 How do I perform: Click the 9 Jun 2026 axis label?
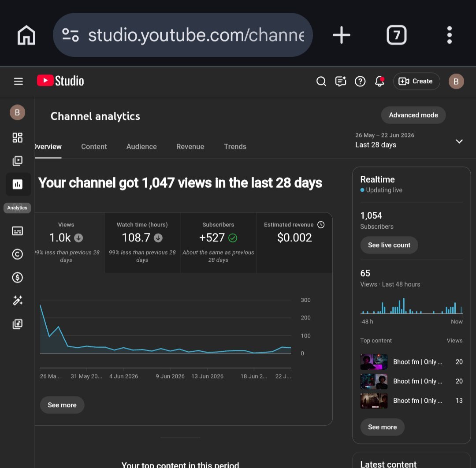pyautogui.click(x=170, y=376)
